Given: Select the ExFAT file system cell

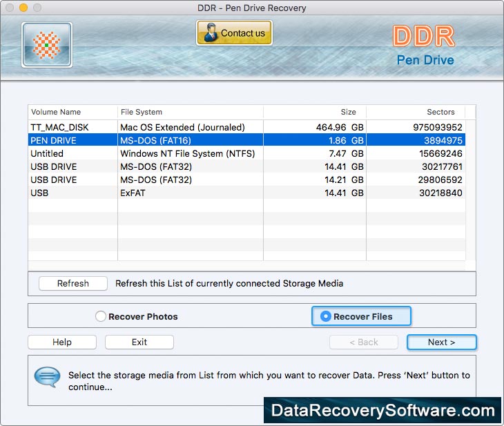Looking at the screenshot, I should coord(191,193).
